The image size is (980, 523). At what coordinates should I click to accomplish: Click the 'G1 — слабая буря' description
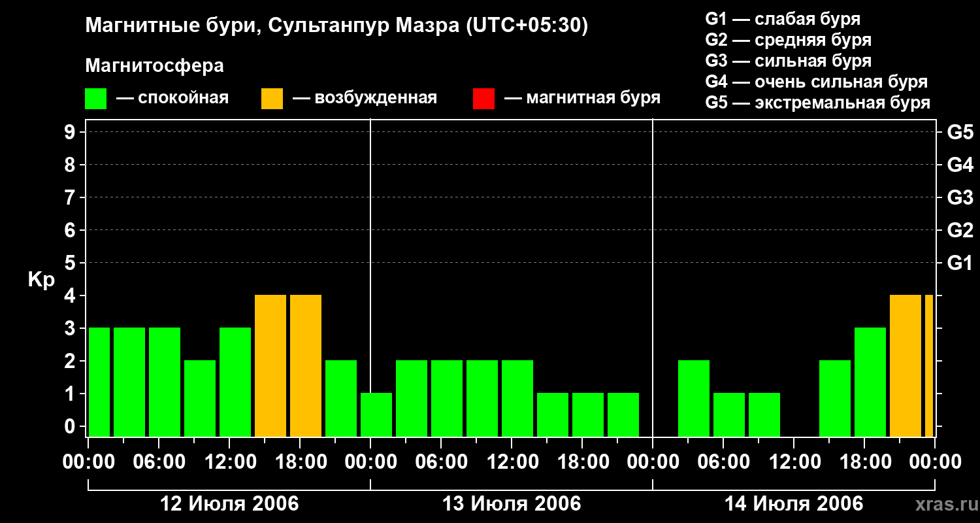click(783, 18)
